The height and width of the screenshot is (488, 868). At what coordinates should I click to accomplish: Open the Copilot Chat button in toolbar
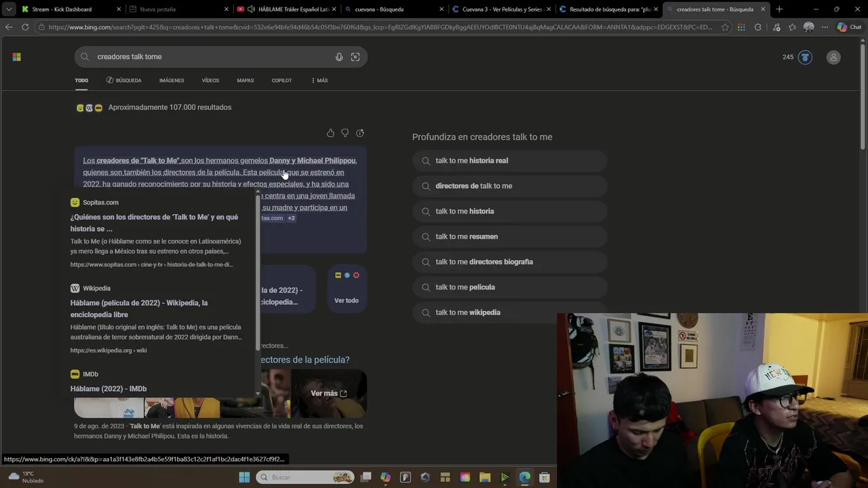point(849,27)
